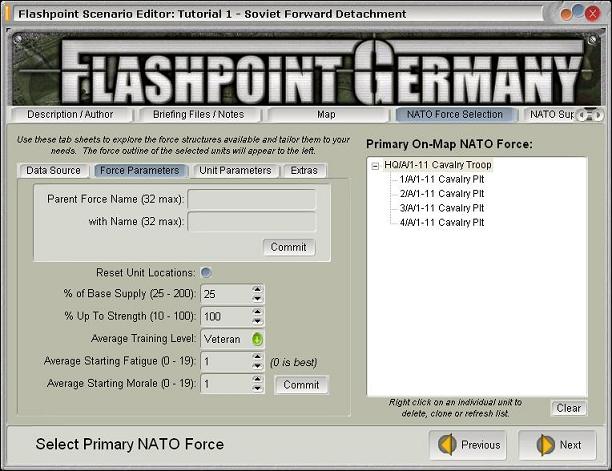Select 3/A/1-11 Cavalry Plt unit

tap(442, 208)
